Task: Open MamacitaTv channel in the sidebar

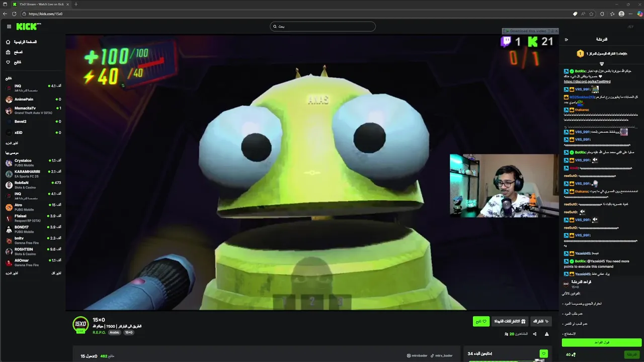Action: pyautogui.click(x=33, y=110)
